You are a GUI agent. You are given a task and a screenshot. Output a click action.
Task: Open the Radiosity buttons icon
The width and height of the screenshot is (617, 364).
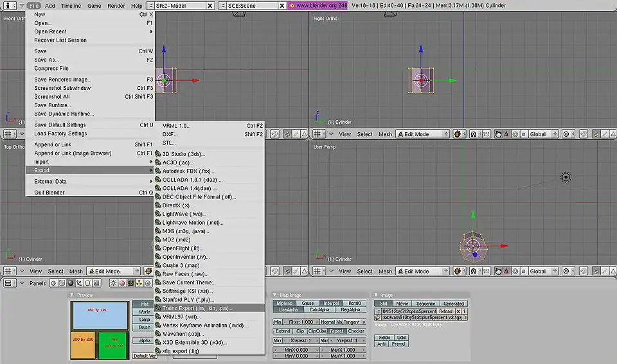[139, 283]
